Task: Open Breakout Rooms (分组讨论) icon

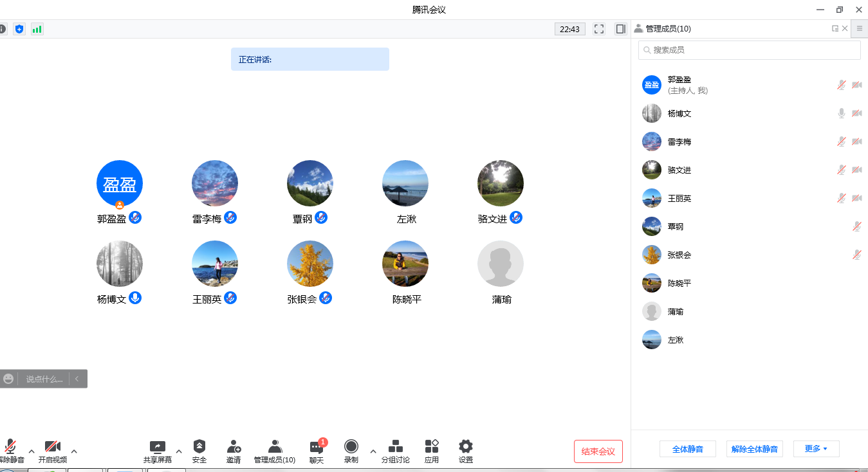Action: pyautogui.click(x=395, y=447)
